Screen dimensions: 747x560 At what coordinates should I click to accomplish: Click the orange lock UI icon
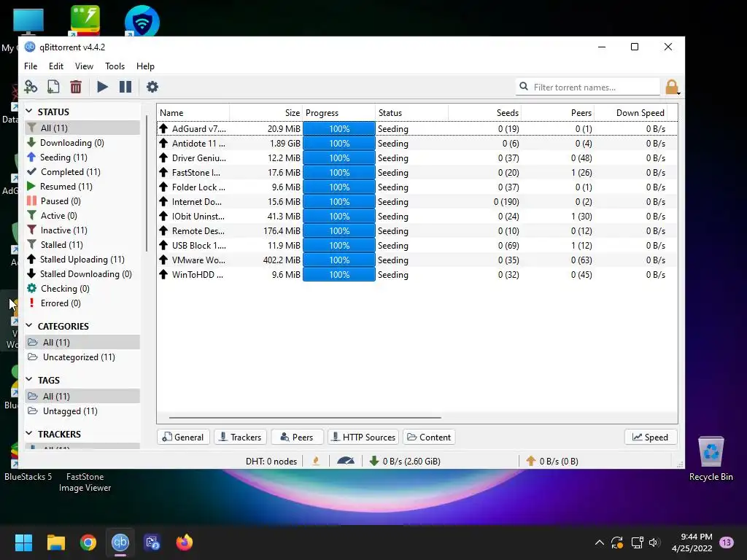672,87
